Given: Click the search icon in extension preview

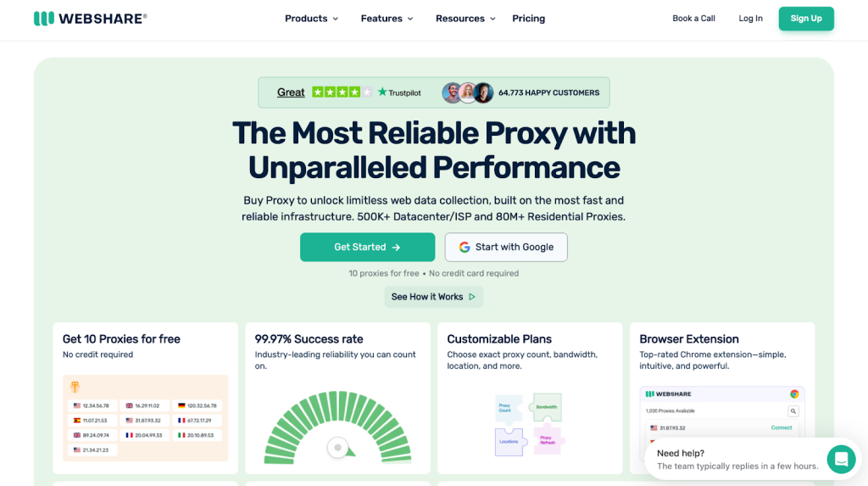Looking at the screenshot, I should click(x=793, y=411).
